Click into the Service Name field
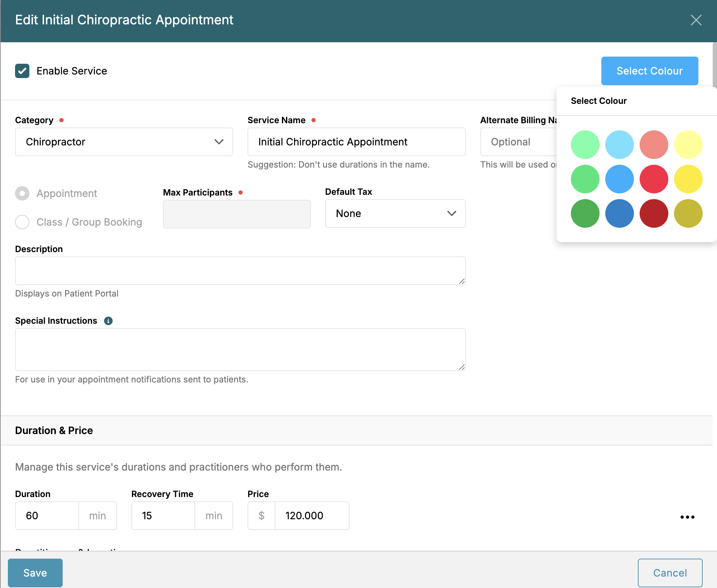This screenshot has width=717, height=588. tap(356, 142)
